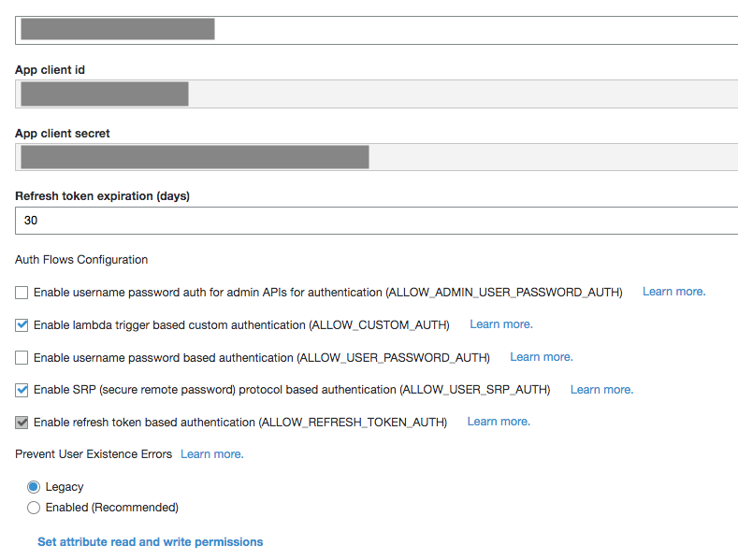Follow Learn more link for ALLOW_REFRESH_TOKEN_AUTH
Image resolution: width=738 pixels, height=560 pixels.
tap(498, 422)
